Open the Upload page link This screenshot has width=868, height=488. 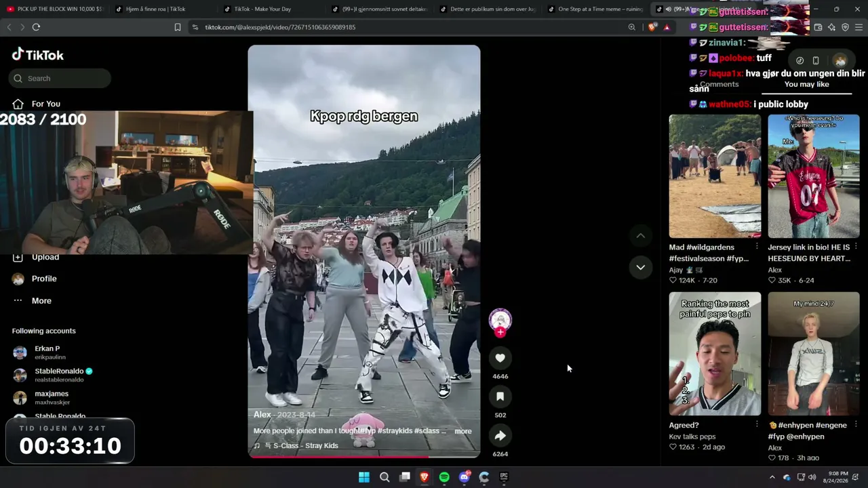click(x=45, y=257)
